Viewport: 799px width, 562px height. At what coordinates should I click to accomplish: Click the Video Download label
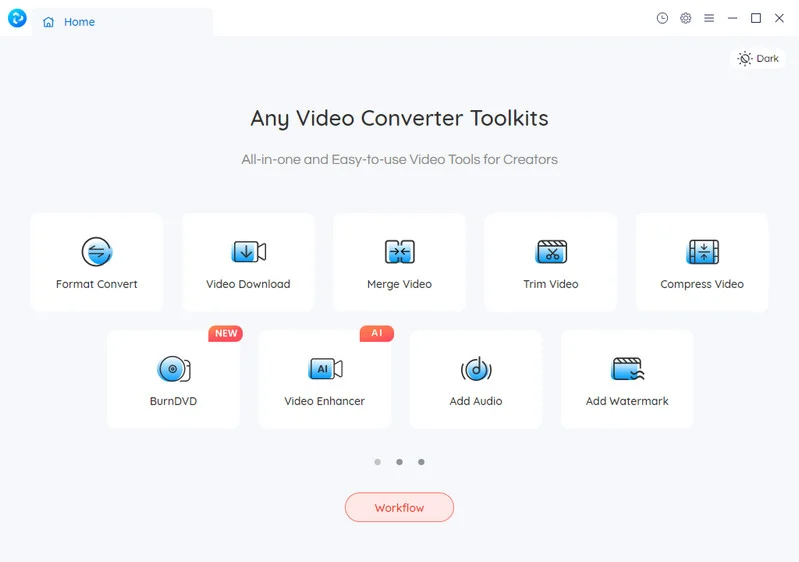click(x=248, y=284)
